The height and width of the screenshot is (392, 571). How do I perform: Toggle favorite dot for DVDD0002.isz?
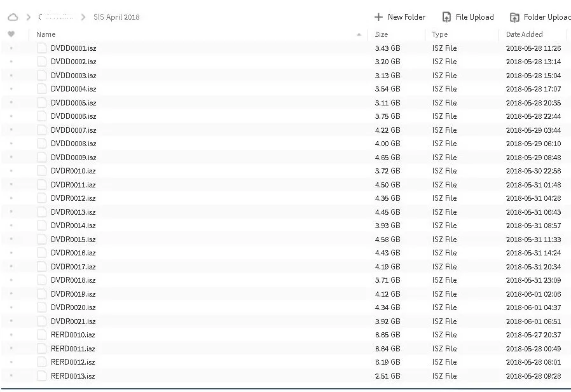[11, 62]
